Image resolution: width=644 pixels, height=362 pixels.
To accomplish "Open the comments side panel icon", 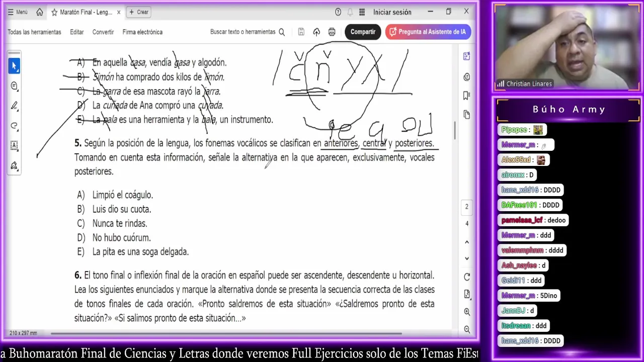I will tap(467, 77).
